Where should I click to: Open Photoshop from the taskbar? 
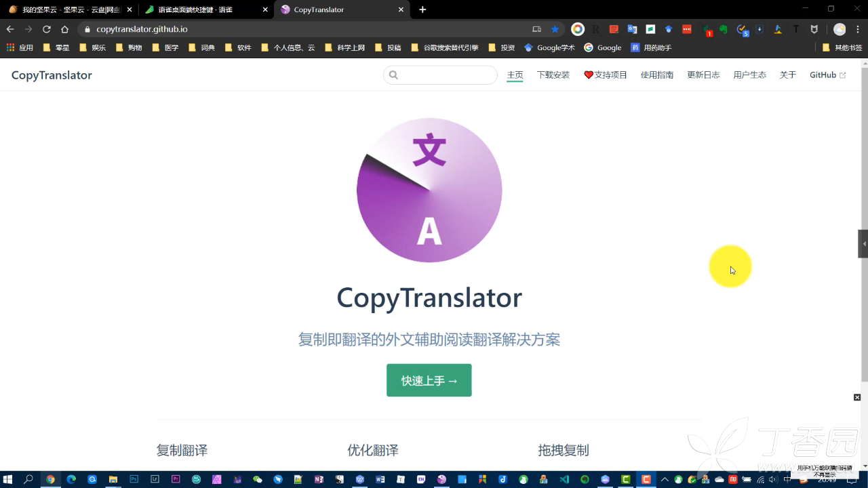[x=134, y=479]
